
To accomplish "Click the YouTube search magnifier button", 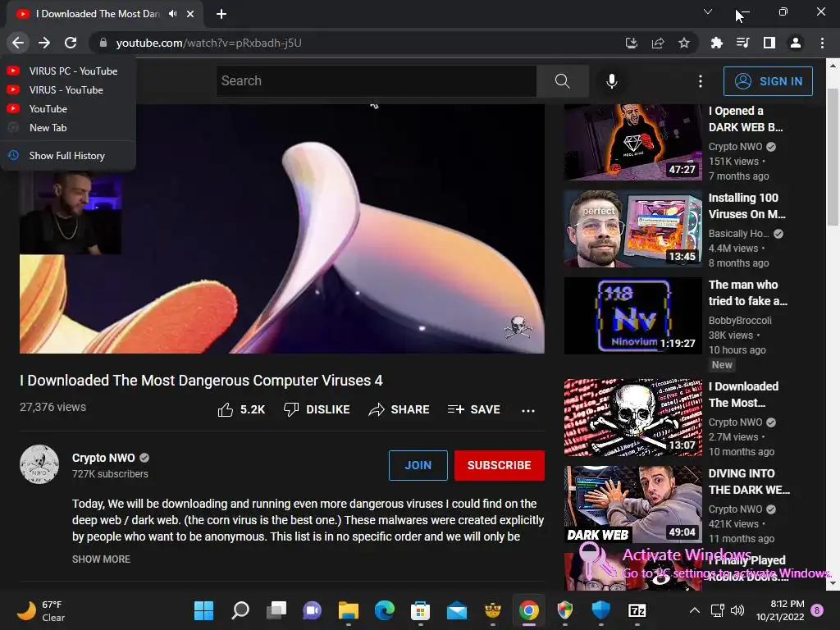I will point(563,81).
